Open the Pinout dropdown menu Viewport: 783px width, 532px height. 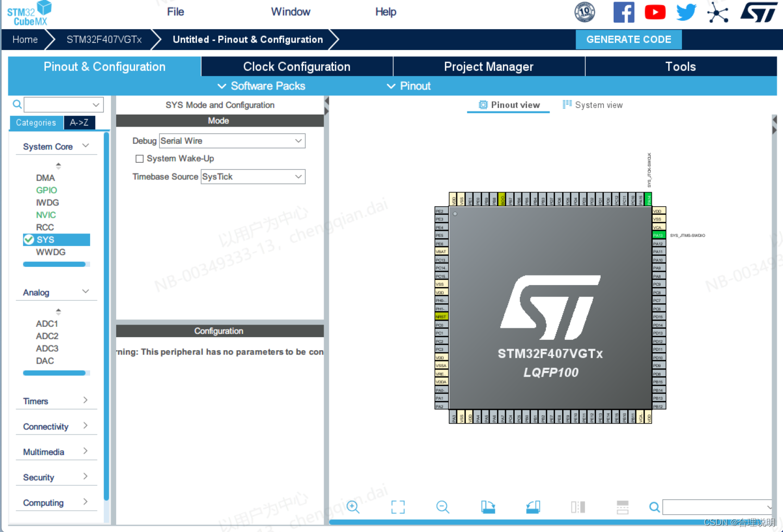408,86
